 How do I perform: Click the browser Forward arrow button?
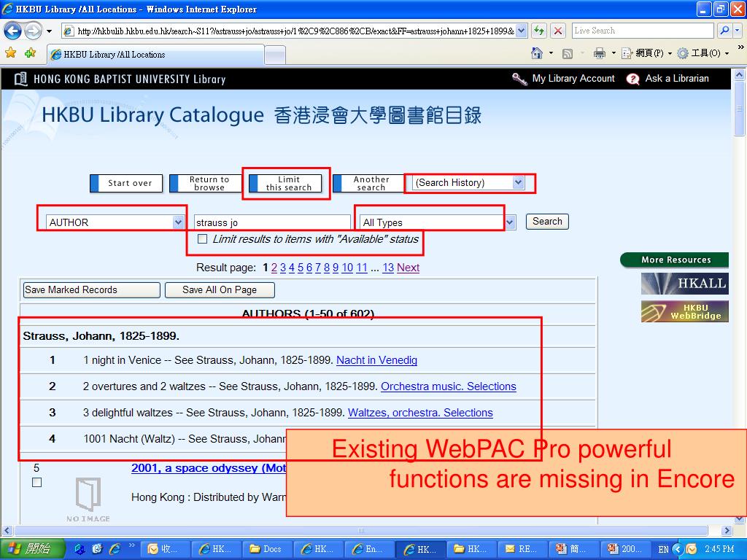click(x=33, y=31)
